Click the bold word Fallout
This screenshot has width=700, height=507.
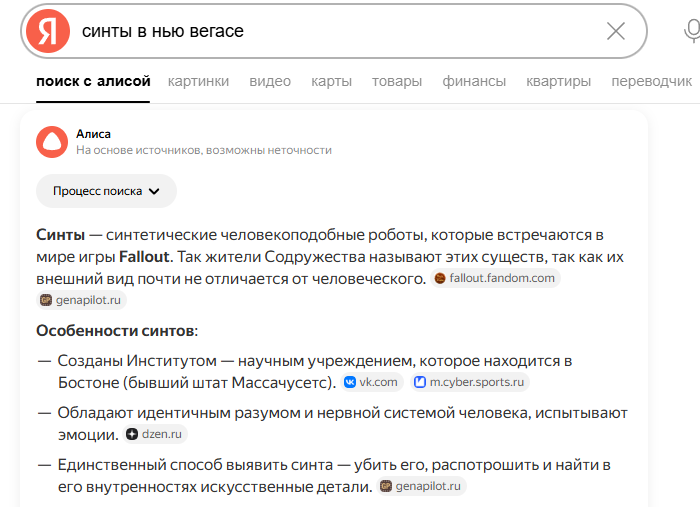(144, 257)
